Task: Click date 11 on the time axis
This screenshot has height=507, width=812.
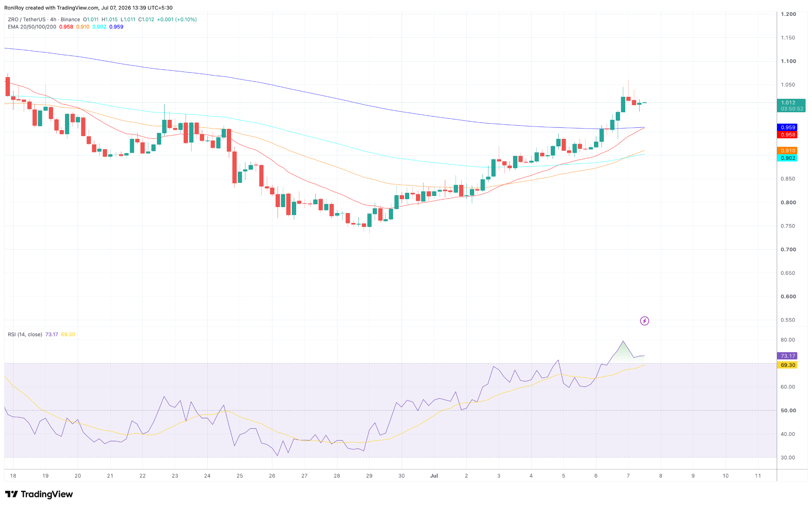Action: [x=758, y=476]
